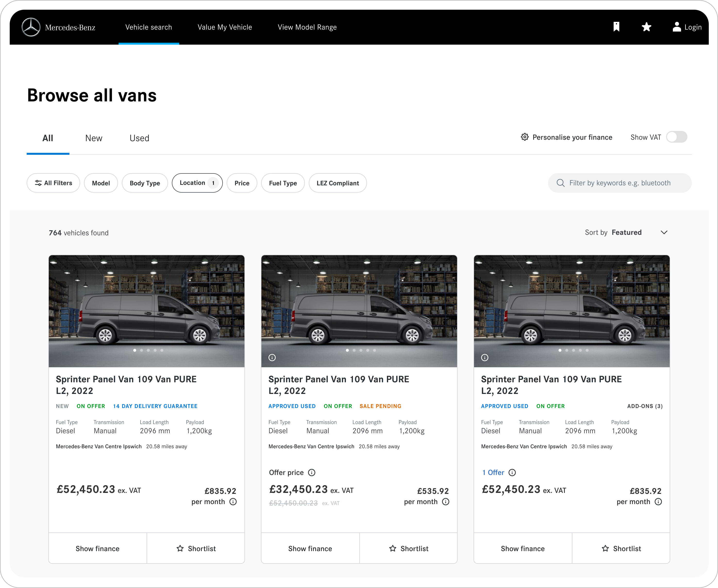
Task: Open saved searches bookmark icon
Action: pyautogui.click(x=616, y=27)
